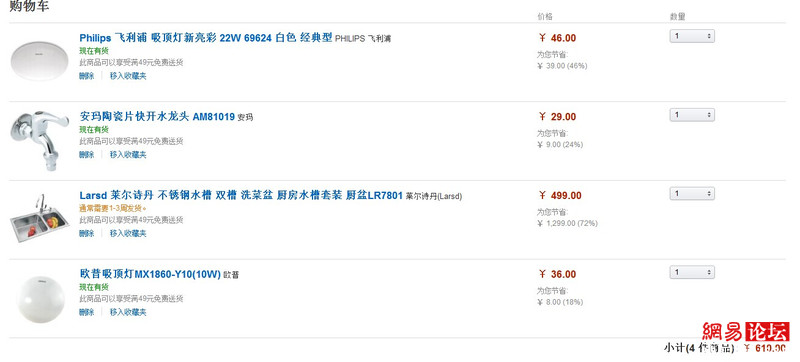Image resolution: width=800 pixels, height=362 pixels.
Task: Open the Philips 飞利浦 吸顶灯 product title link
Action: [206, 38]
